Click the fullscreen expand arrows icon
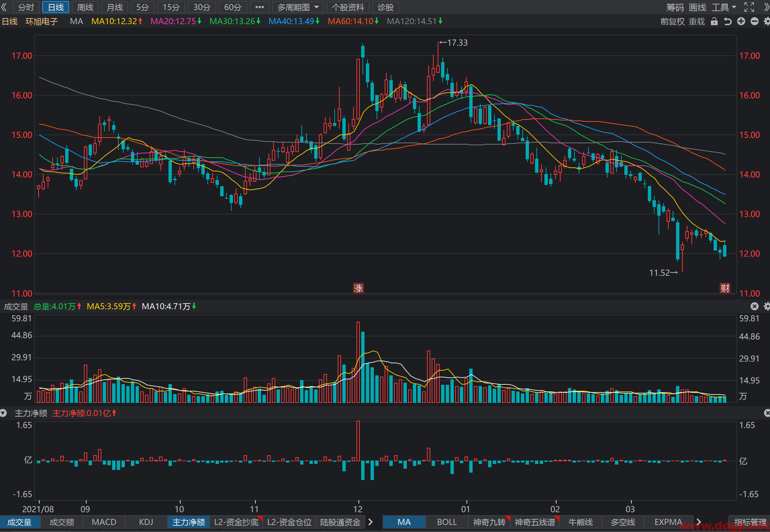Image resolution: width=770 pixels, height=532 pixels. click(749, 7)
